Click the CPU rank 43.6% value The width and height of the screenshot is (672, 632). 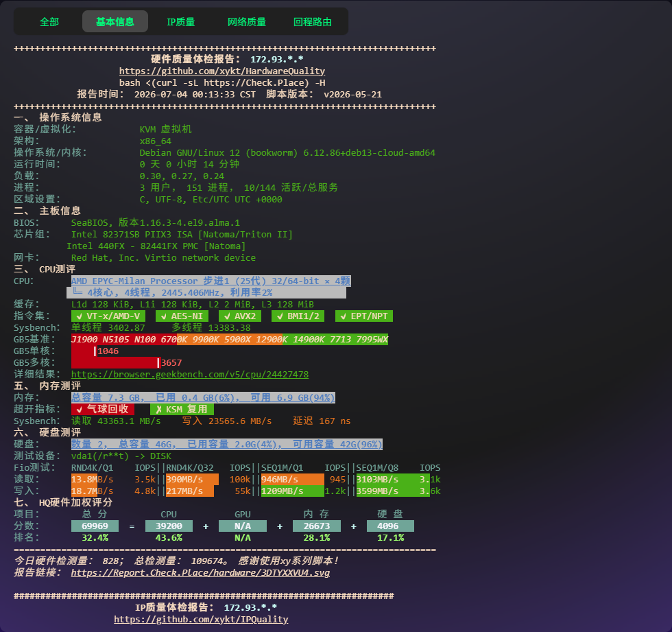click(x=169, y=538)
